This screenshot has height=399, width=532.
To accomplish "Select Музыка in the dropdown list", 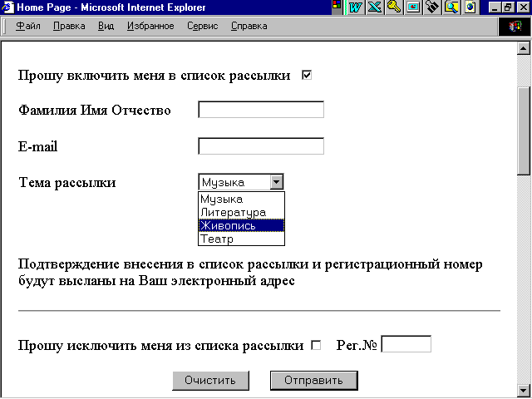I will (241, 199).
